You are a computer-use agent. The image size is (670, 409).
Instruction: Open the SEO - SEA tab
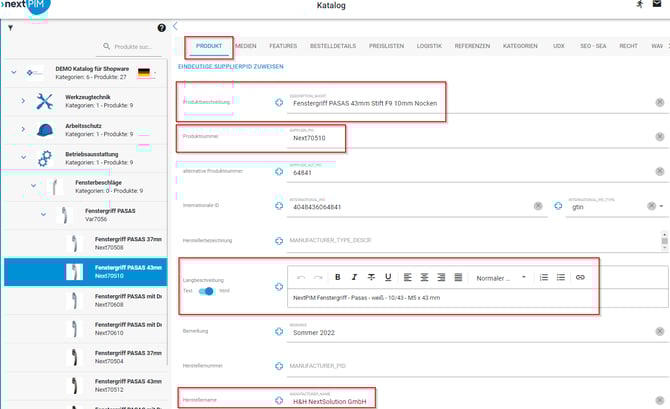(x=593, y=46)
